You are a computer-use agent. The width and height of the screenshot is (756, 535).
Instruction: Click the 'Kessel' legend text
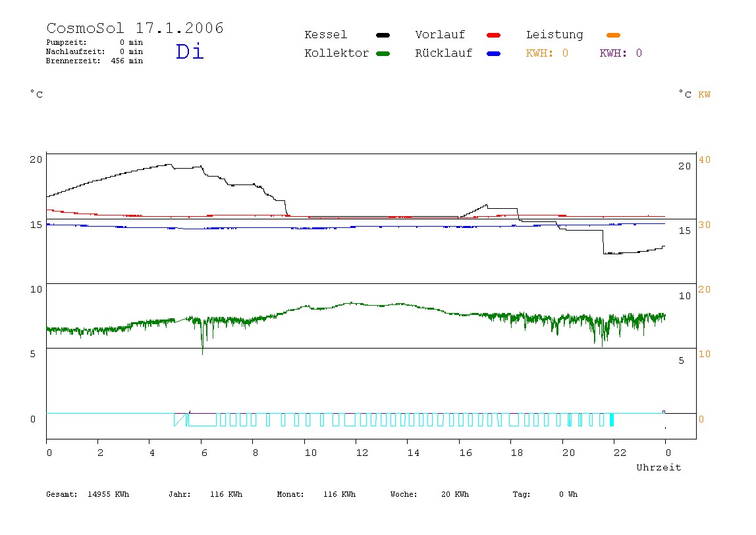click(x=326, y=35)
